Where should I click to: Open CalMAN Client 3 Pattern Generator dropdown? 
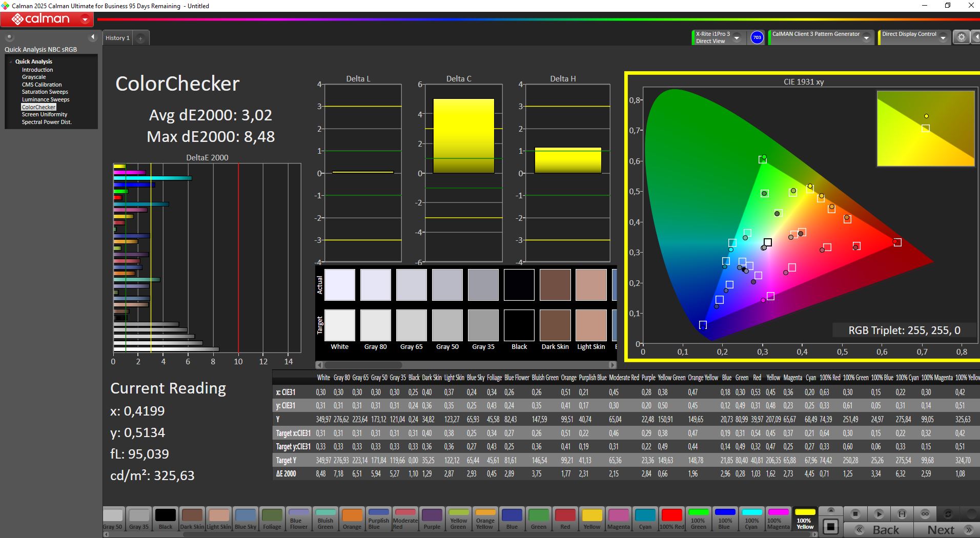click(866, 38)
